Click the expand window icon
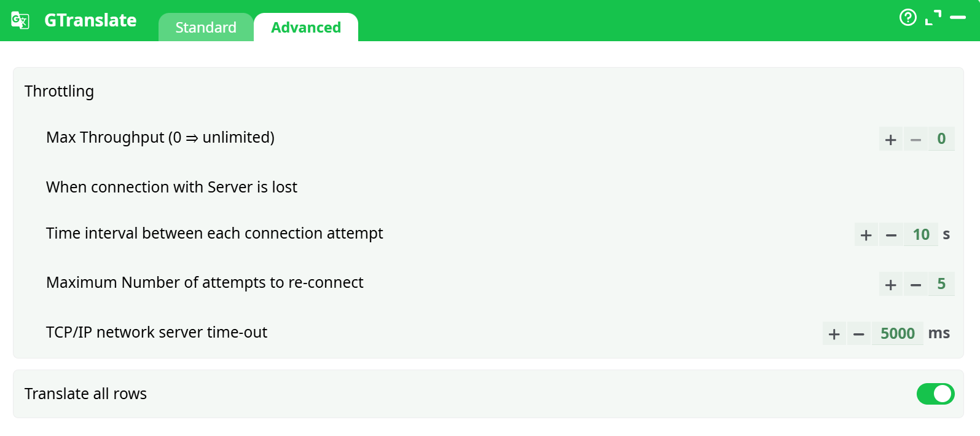Image resolution: width=980 pixels, height=436 pixels. (x=933, y=17)
